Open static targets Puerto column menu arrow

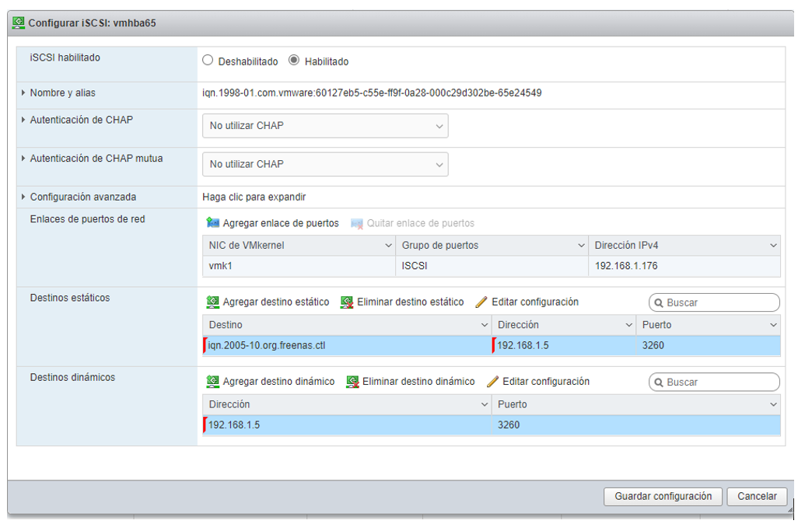[x=773, y=325]
